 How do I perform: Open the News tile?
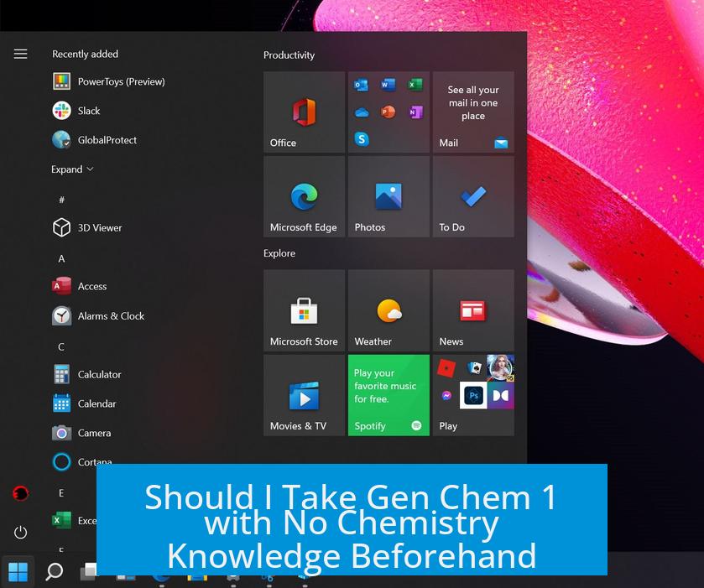tap(473, 310)
